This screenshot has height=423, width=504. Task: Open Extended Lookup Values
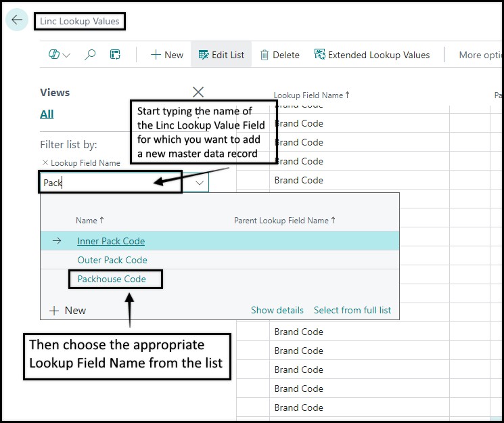[x=371, y=55]
